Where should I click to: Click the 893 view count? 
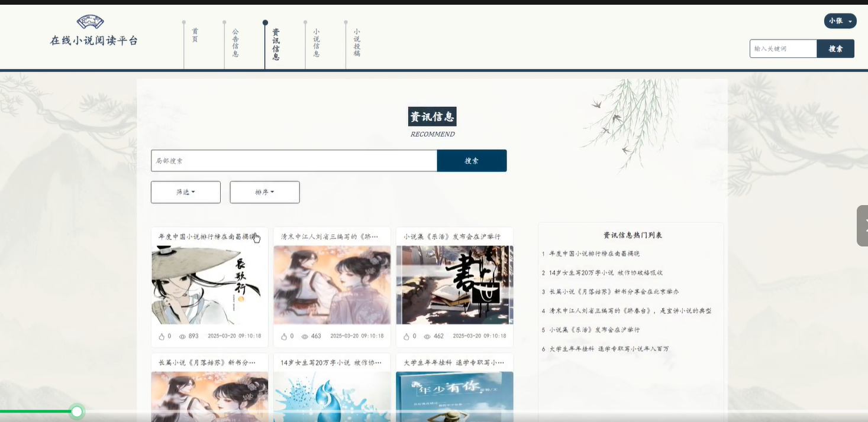coord(193,336)
